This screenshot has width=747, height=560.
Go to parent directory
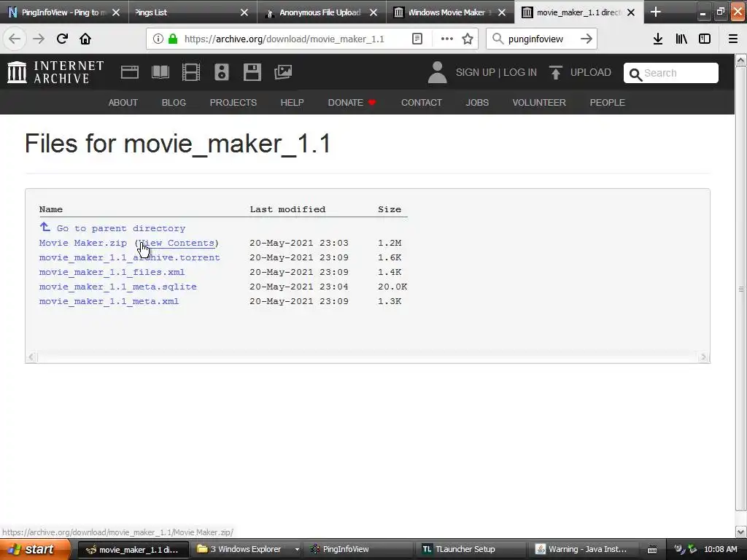coord(121,228)
